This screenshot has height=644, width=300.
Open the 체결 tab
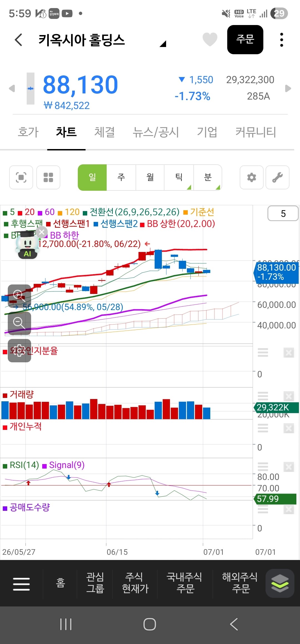(x=105, y=132)
